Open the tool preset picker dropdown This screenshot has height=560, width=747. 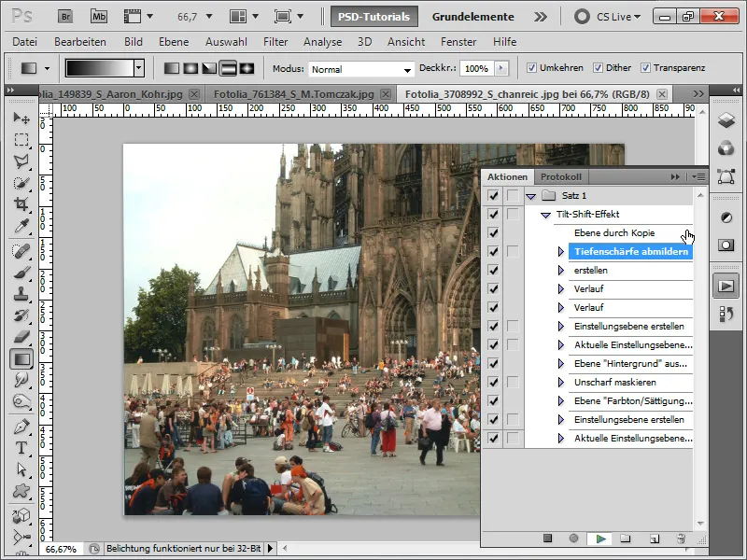47,68
